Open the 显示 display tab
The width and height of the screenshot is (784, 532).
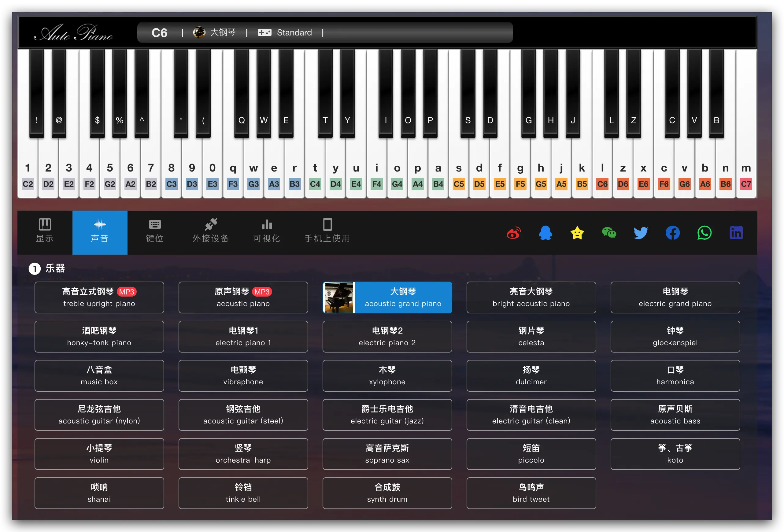(45, 232)
